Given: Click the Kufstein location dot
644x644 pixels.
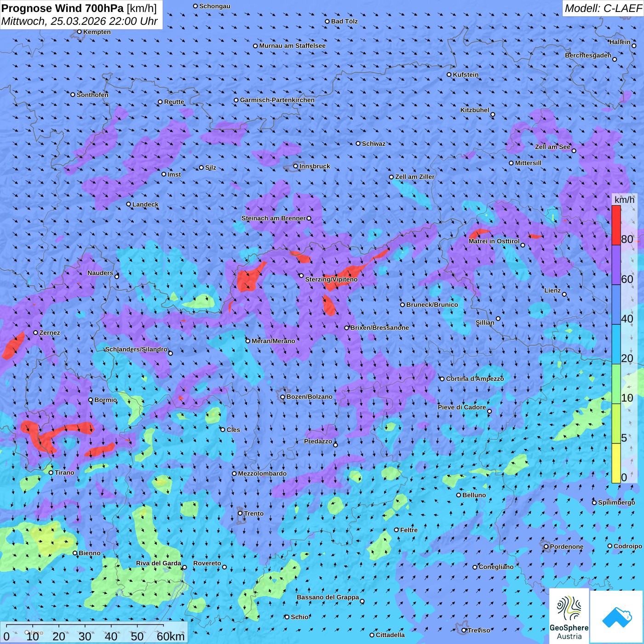Looking at the screenshot, I should click(449, 75).
